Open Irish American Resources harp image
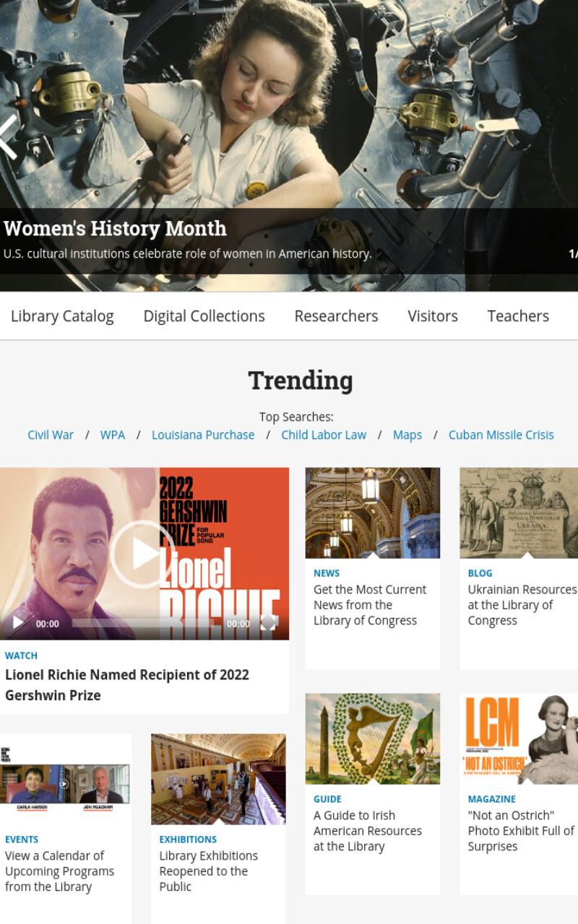The height and width of the screenshot is (924, 578). [373, 738]
